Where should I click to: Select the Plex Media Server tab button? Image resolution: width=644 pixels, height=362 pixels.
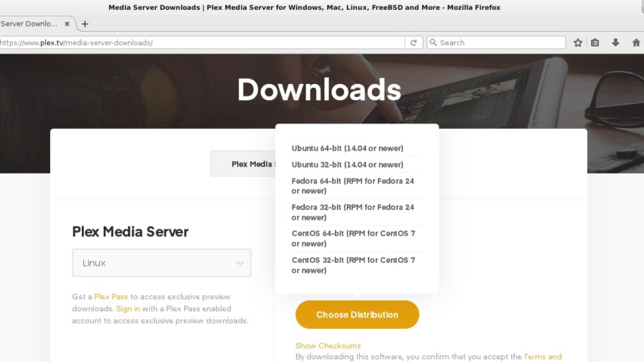click(243, 164)
